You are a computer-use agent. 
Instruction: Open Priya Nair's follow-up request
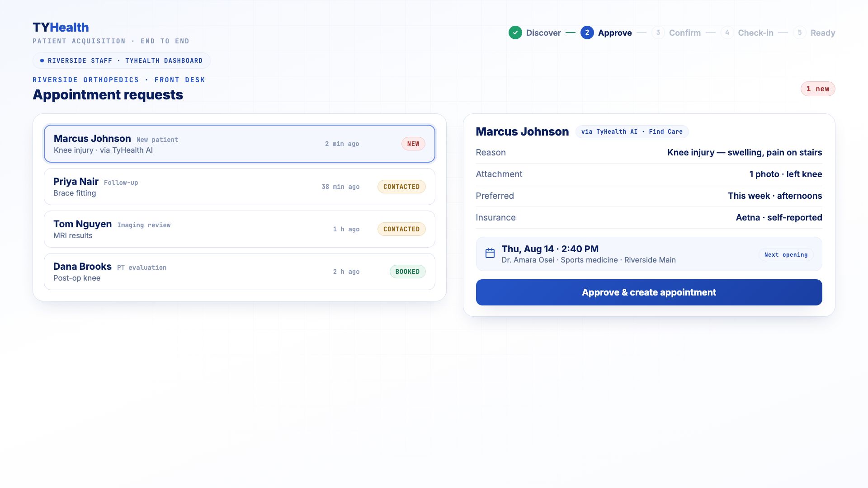coord(240,187)
